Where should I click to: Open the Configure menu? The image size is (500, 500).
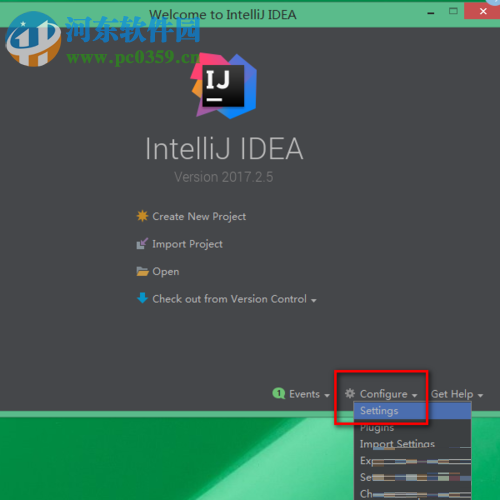click(388, 394)
